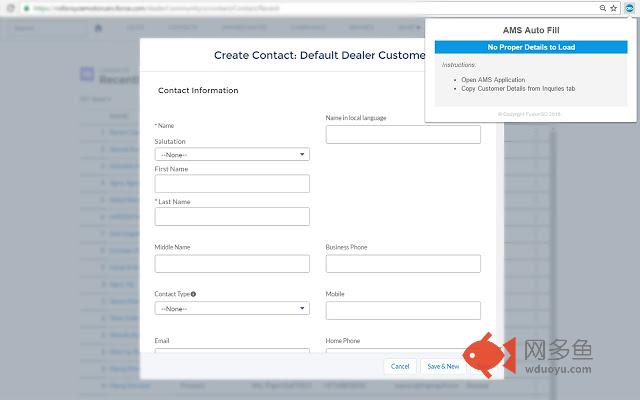The height and width of the screenshot is (400, 640).
Task: Click the Mobile input field
Action: [403, 310]
